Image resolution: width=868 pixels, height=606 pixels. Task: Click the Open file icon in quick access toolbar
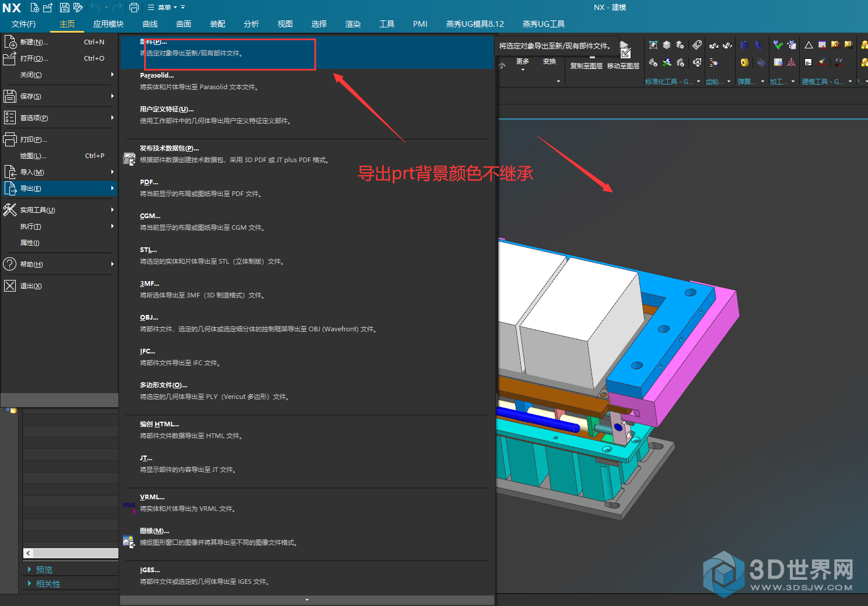click(x=48, y=8)
